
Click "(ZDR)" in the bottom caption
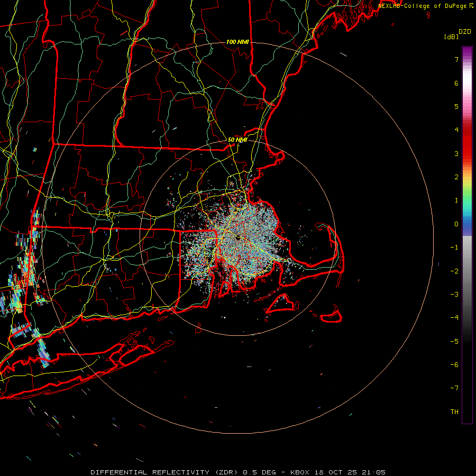pyautogui.click(x=226, y=472)
